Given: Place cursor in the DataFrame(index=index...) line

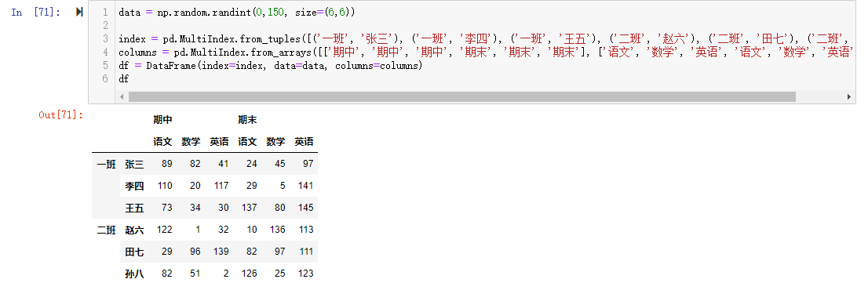Looking at the screenshot, I should pos(270,66).
